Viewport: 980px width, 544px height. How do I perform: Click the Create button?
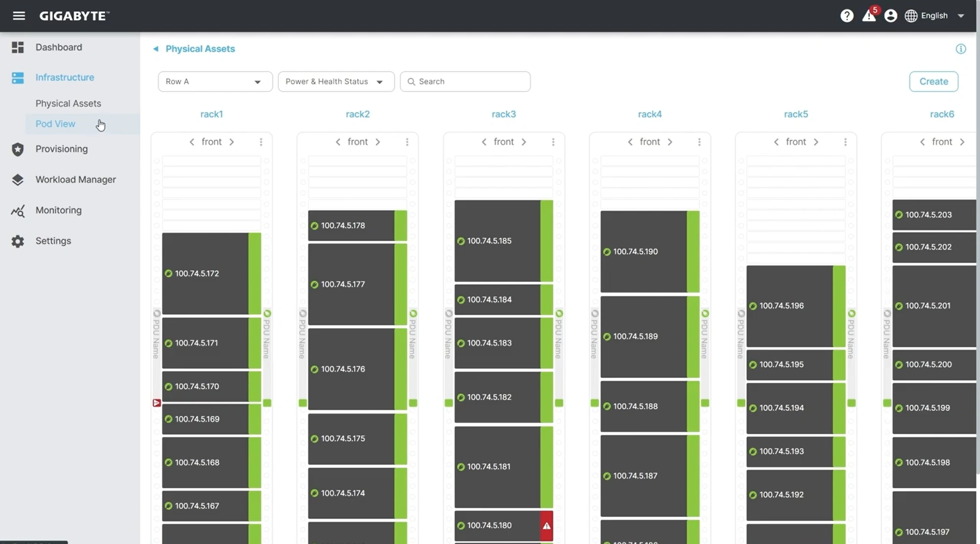pyautogui.click(x=934, y=82)
